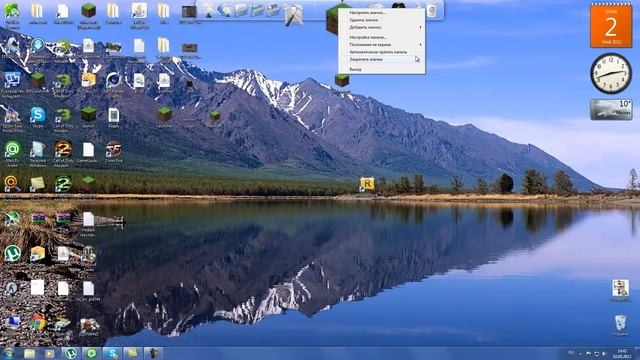This screenshot has height=360, width=640.
Task: Toggle 'Автоматически прятать панель' option
Action: (x=382, y=52)
